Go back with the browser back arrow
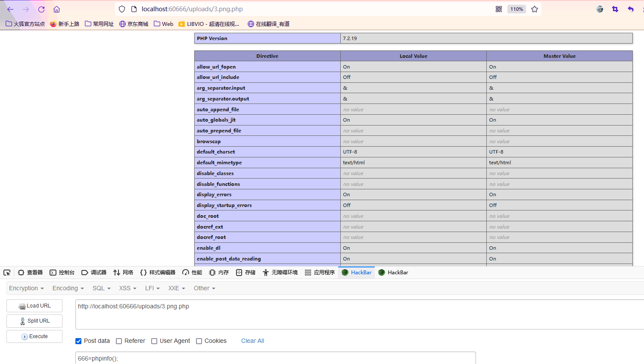 [10, 9]
